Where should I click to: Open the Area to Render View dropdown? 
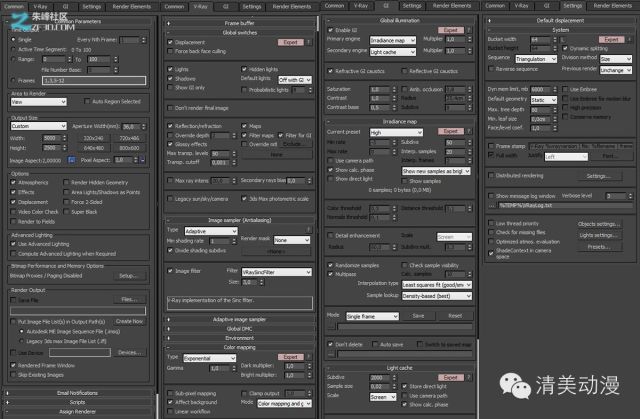pyautogui.click(x=38, y=102)
